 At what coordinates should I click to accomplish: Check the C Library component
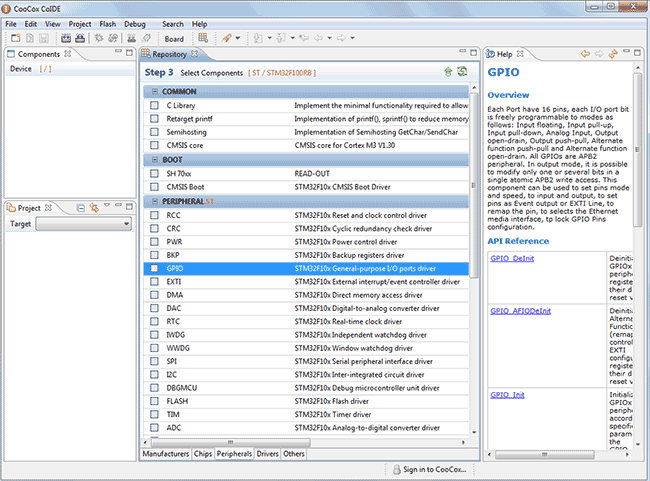154,105
